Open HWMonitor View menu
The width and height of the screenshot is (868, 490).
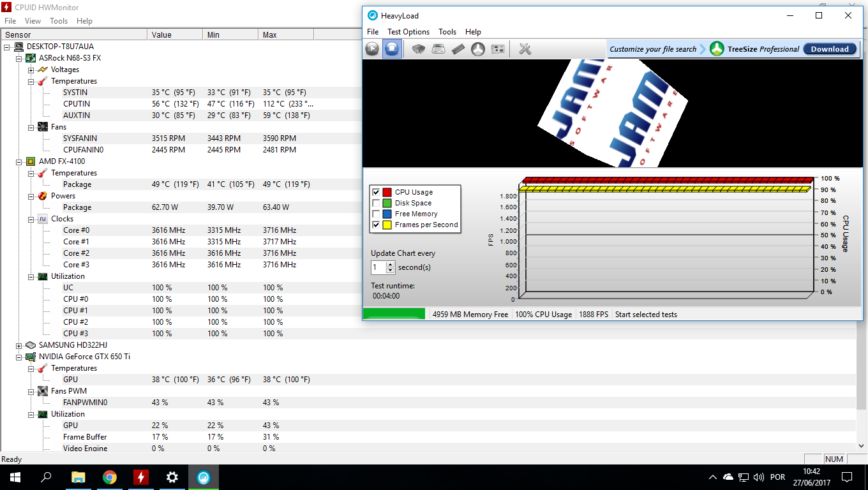(33, 21)
